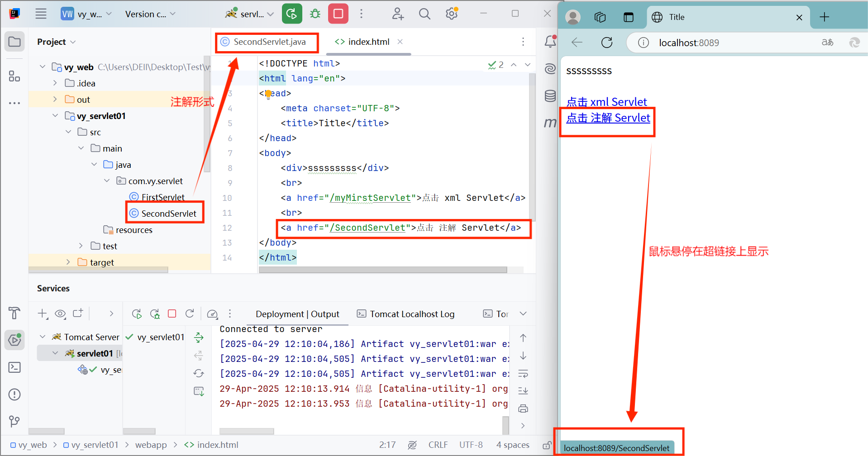Open the Problems tool window

point(14,394)
